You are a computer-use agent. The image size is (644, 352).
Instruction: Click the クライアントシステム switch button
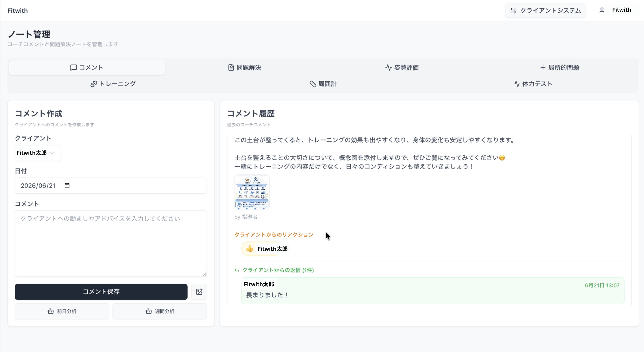click(x=545, y=10)
